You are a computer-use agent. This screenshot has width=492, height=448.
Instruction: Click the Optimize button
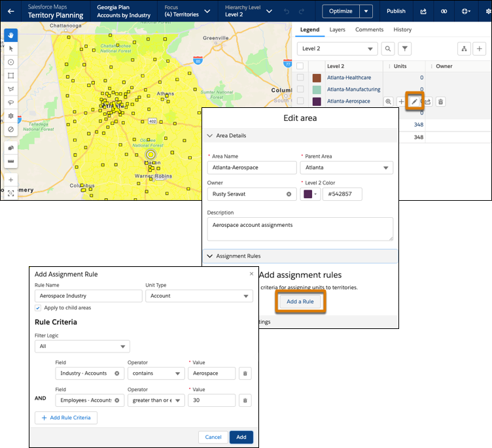tap(341, 11)
